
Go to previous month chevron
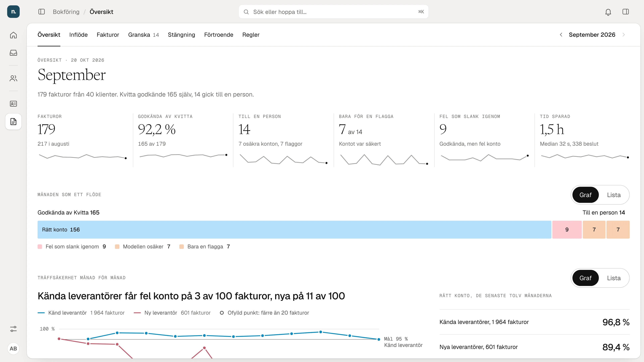[x=561, y=35]
